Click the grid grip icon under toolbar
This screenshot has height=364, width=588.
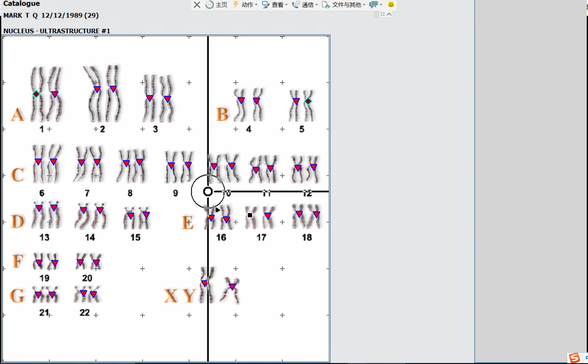[377, 14]
